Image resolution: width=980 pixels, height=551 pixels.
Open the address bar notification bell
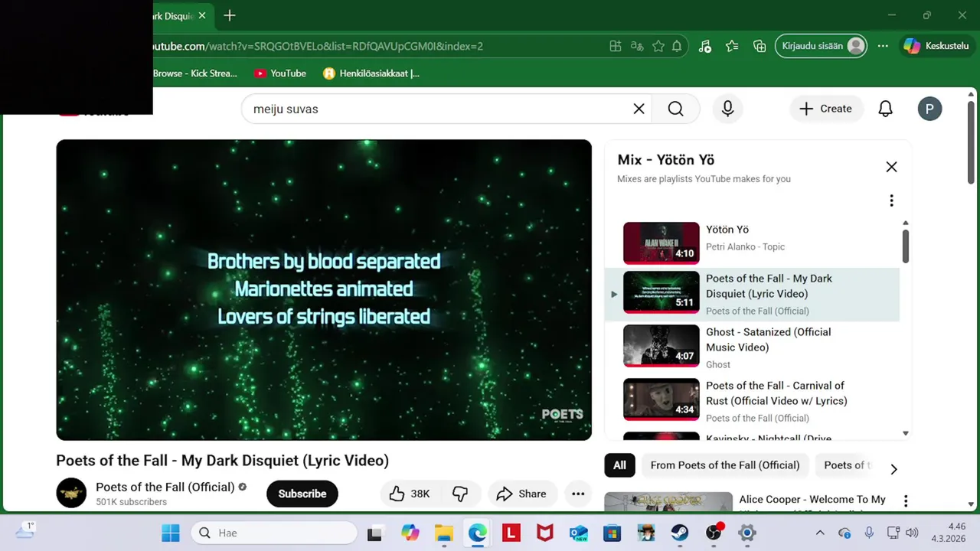click(677, 46)
